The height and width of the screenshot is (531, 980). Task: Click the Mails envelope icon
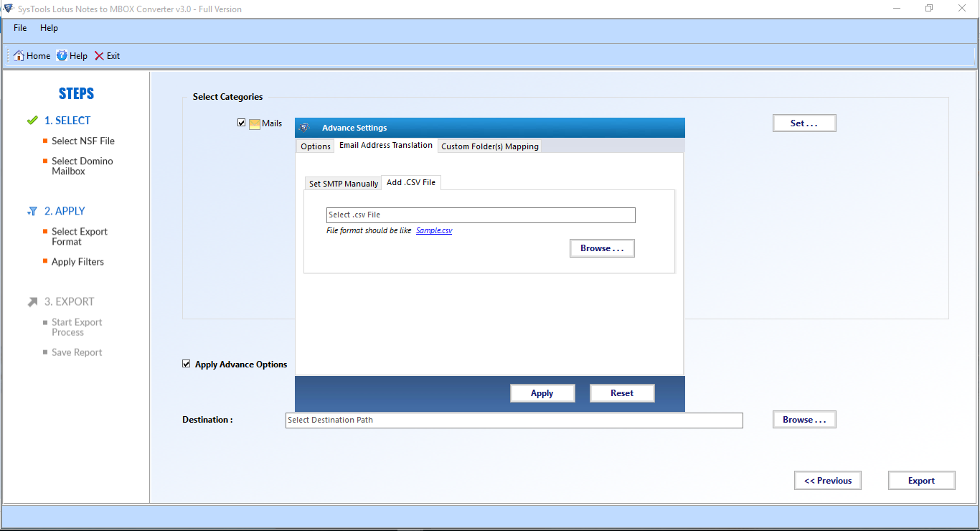[x=255, y=123]
